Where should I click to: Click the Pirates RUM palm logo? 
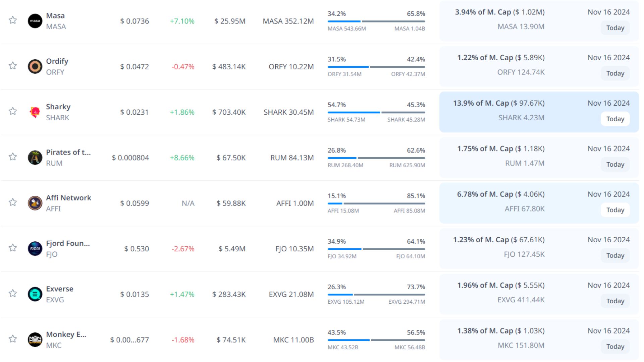click(35, 158)
